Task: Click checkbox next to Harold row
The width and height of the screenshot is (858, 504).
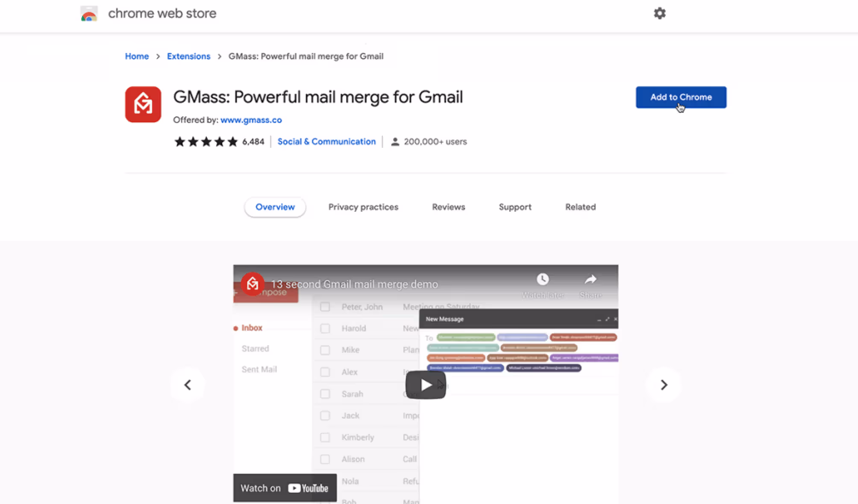Action: [325, 328]
